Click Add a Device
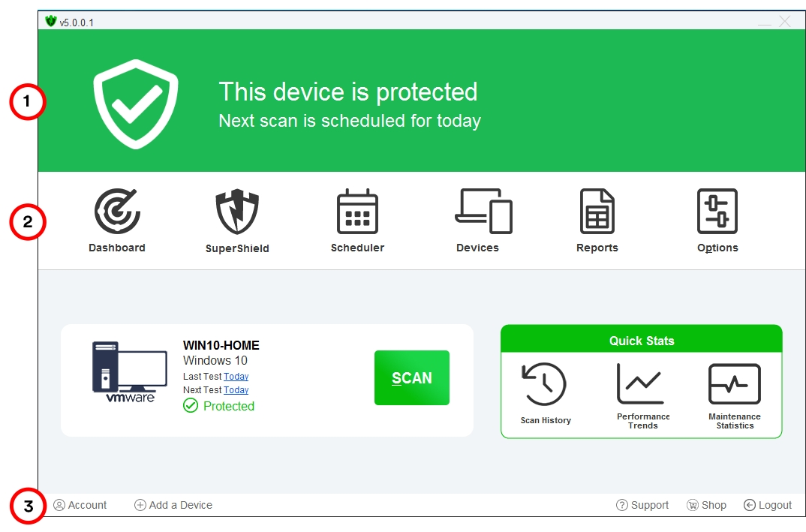Image resolution: width=806 pixels, height=532 pixels. tap(173, 505)
